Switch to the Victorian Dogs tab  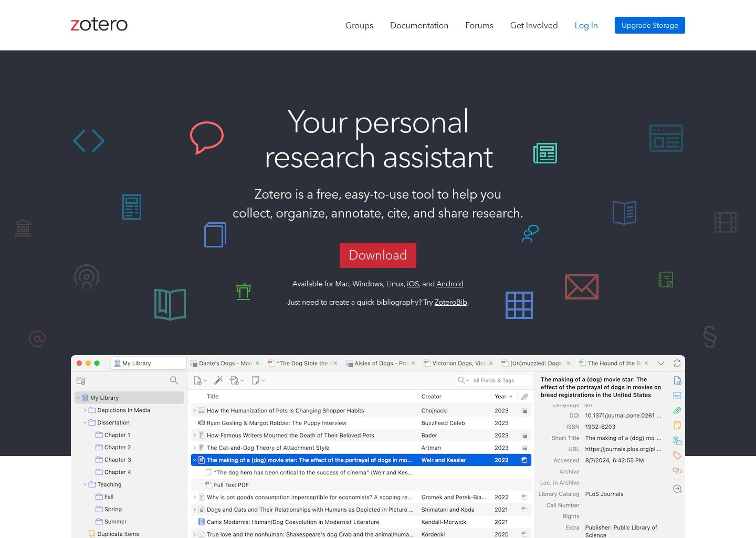(458, 363)
